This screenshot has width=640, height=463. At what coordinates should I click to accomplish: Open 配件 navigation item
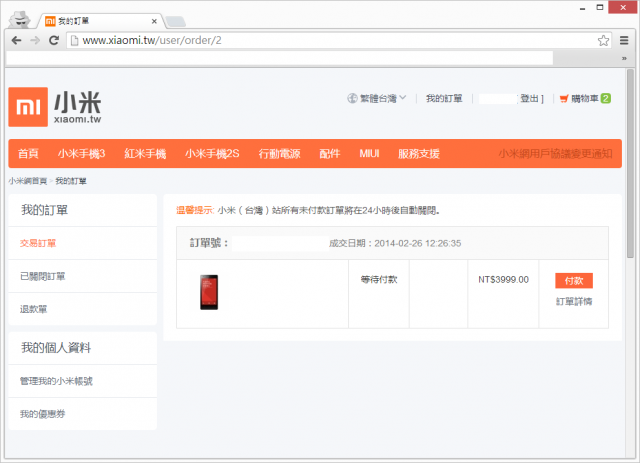pos(330,154)
